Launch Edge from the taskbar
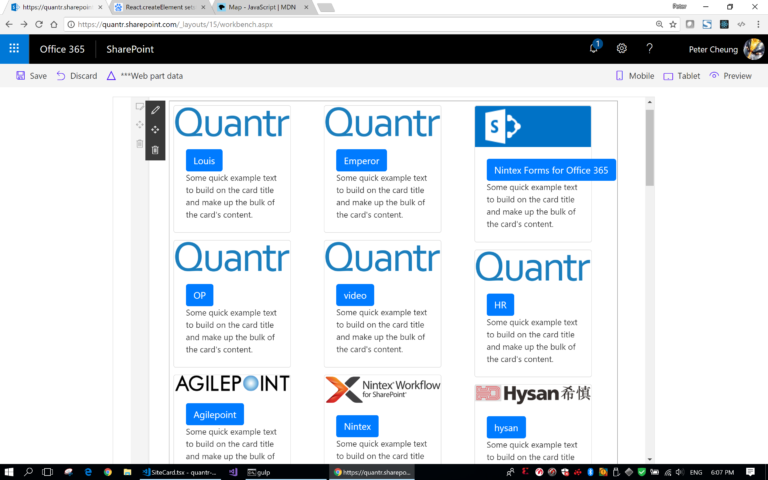Viewport: 768px width, 480px height. pos(88,472)
